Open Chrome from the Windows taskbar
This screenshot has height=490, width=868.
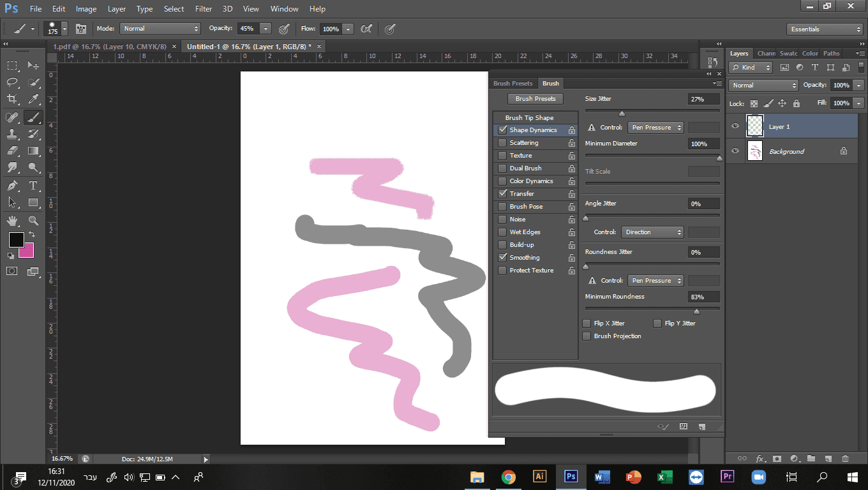508,477
